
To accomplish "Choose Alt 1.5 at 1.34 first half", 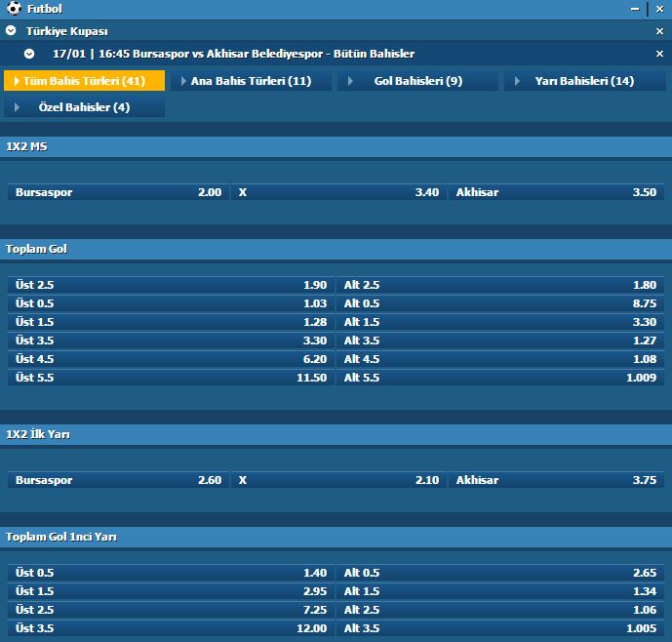I will pyautogui.click(x=500, y=591).
